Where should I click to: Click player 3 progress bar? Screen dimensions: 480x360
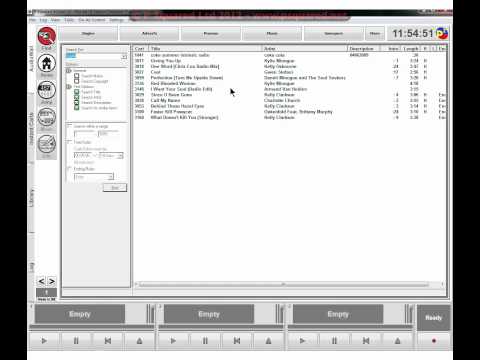click(350, 328)
